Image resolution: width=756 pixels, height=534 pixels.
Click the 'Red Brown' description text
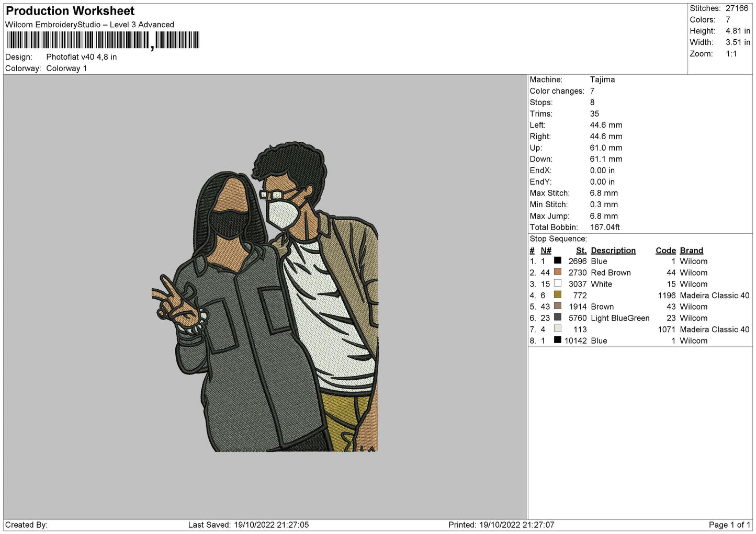(x=611, y=272)
